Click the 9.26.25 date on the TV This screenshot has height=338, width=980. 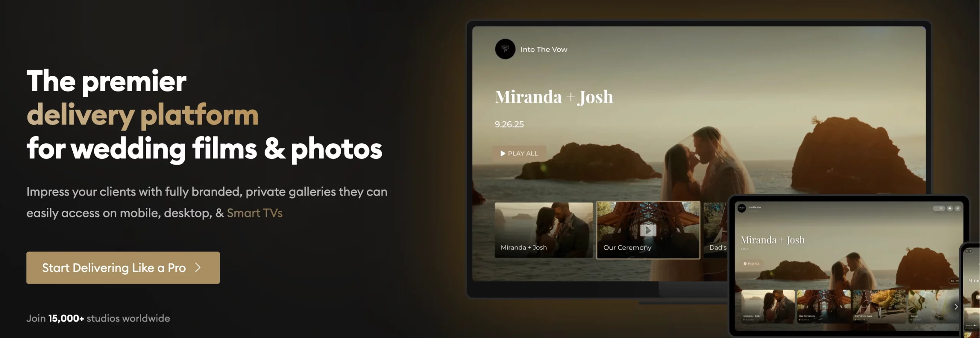[x=509, y=124]
